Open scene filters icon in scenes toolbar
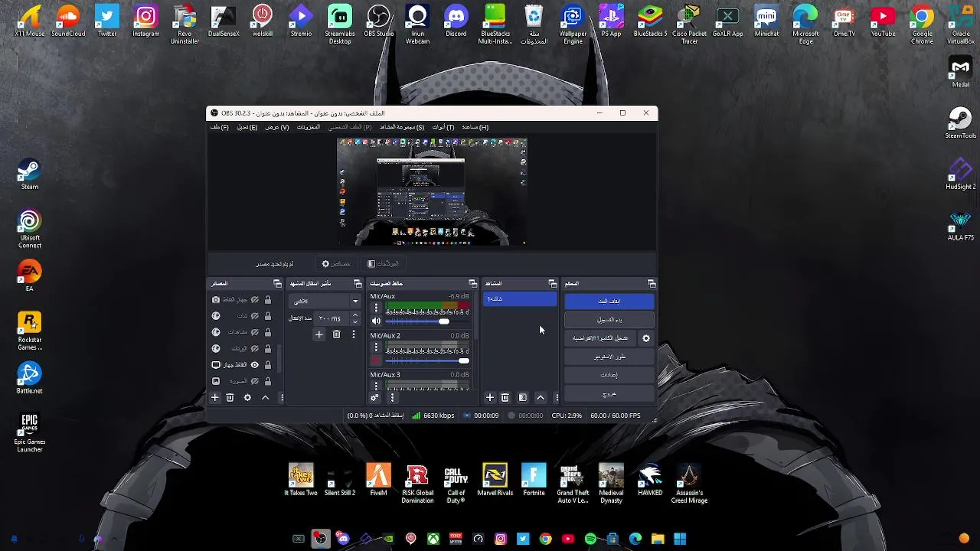Image resolution: width=980 pixels, height=551 pixels. (x=523, y=398)
